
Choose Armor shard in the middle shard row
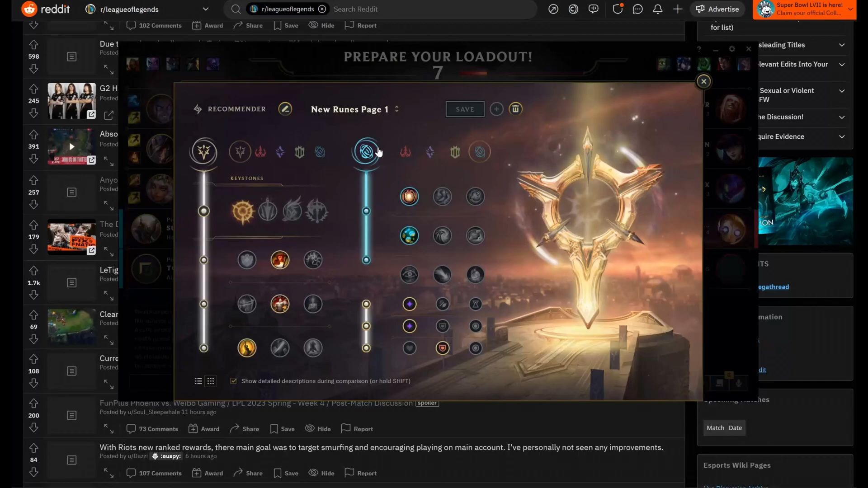[x=443, y=326]
